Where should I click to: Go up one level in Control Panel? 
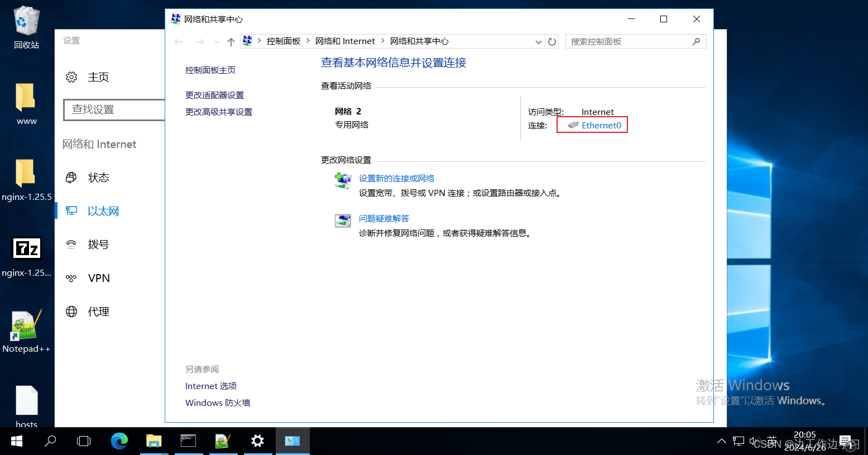(231, 41)
